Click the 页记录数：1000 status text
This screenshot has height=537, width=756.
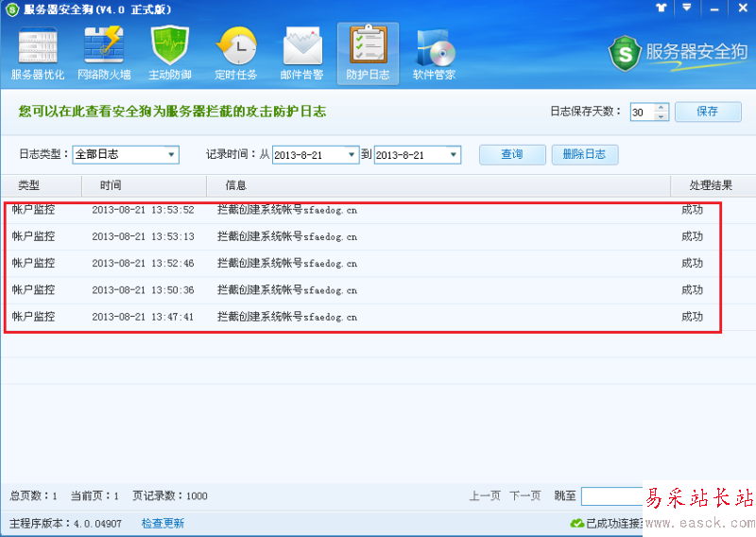tap(170, 496)
